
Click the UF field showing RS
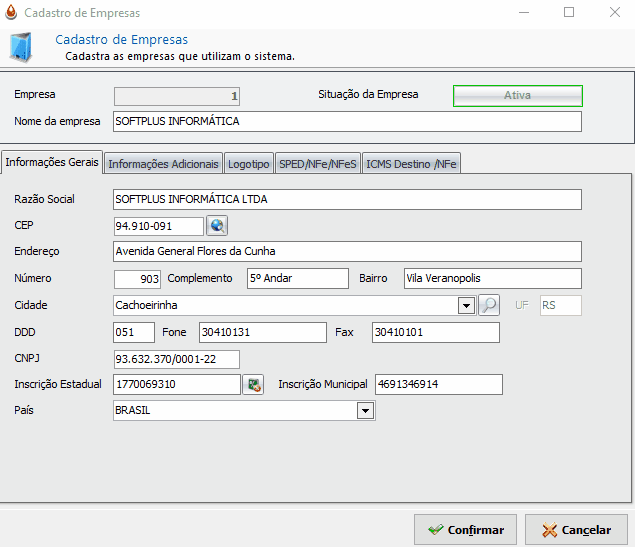click(x=560, y=305)
